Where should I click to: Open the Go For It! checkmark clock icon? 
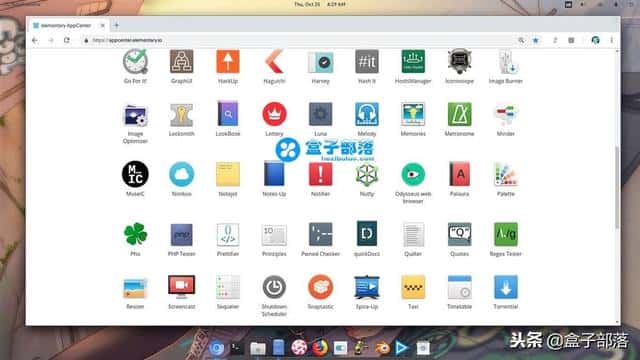[135, 62]
